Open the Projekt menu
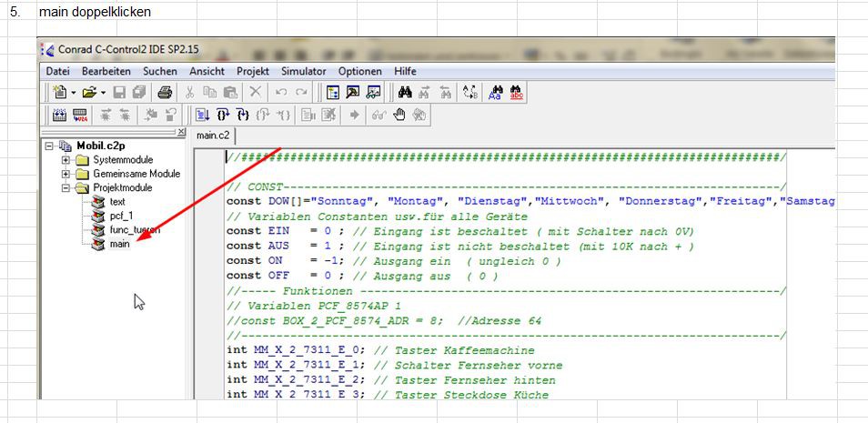Screen dimensions: 868x423 point(253,72)
